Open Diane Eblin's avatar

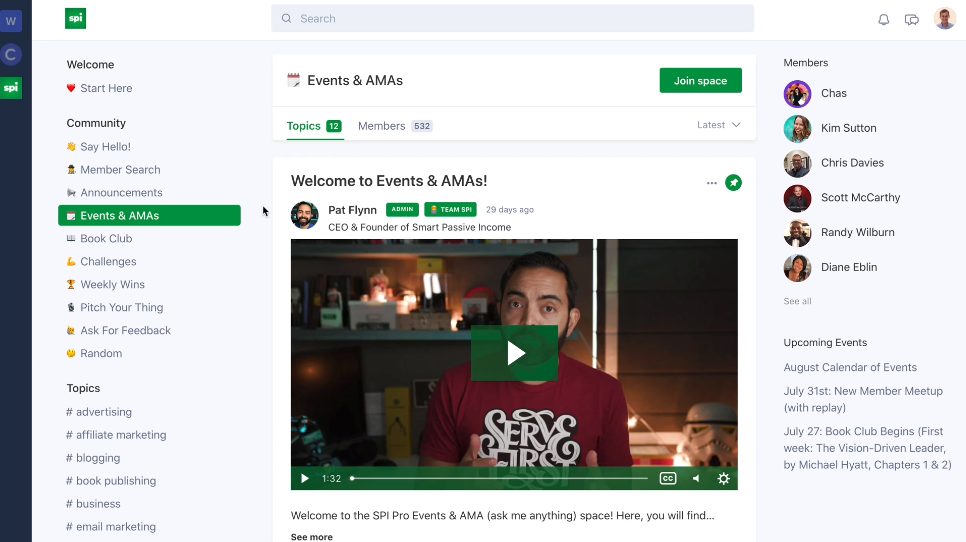point(797,267)
